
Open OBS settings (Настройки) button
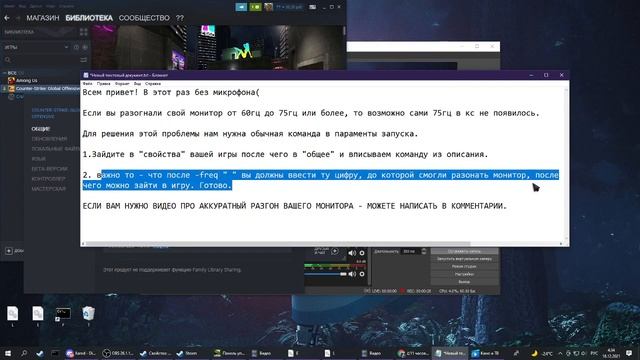click(464, 274)
